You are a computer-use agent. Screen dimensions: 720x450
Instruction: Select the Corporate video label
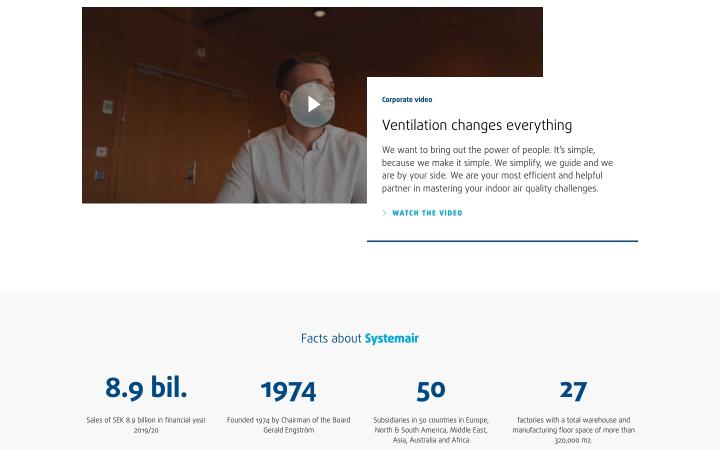click(407, 100)
